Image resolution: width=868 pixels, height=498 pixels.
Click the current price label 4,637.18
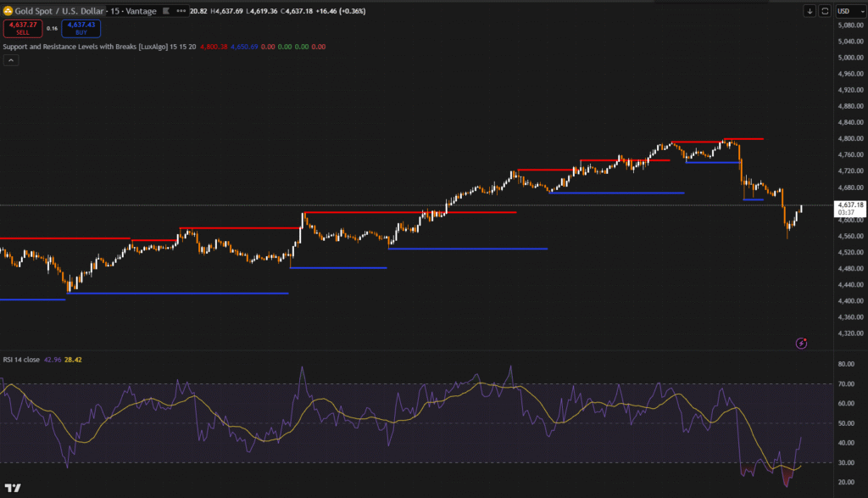click(850, 205)
